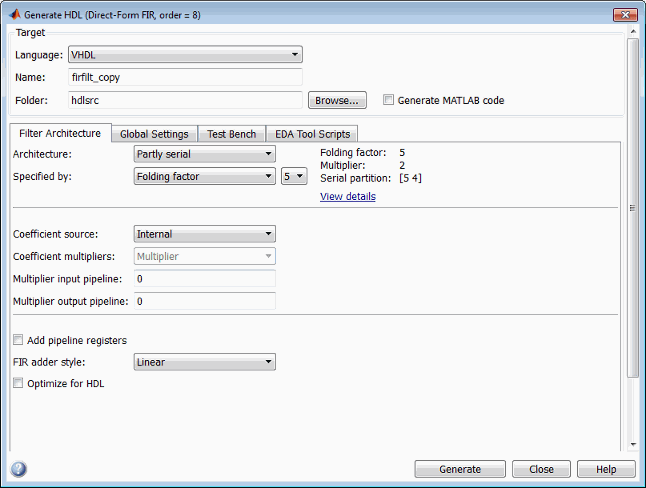Switch to the Global Settings tab
Image resolution: width=646 pixels, height=488 pixels.
154,134
